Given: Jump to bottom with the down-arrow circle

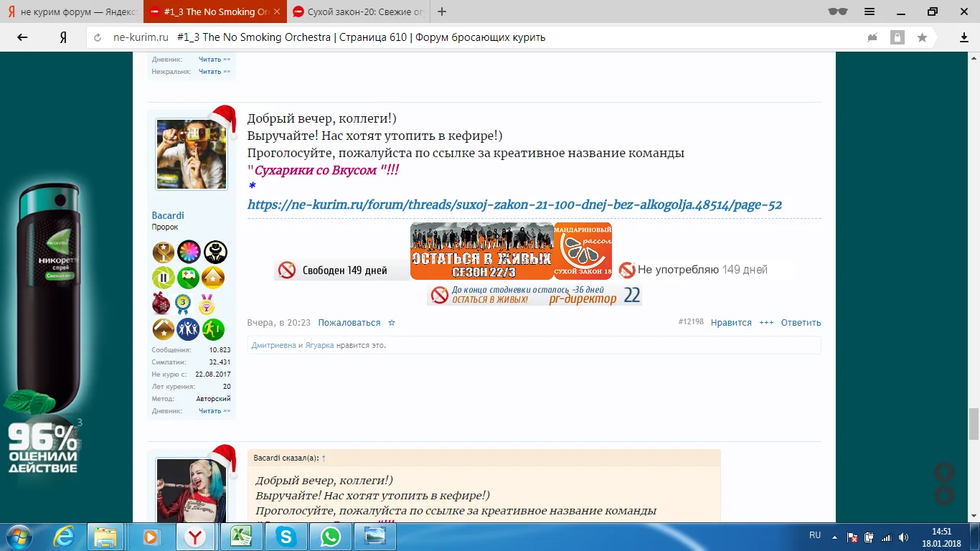Looking at the screenshot, I should click(x=944, y=495).
